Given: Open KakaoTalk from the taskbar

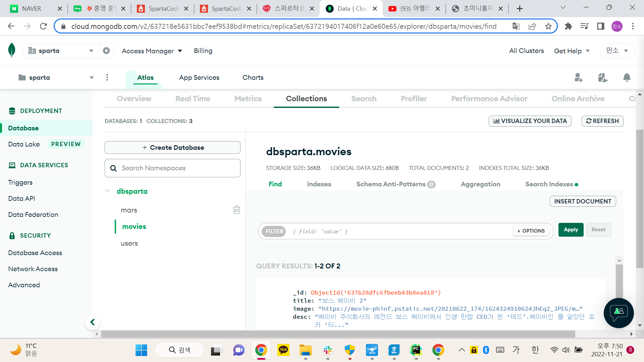Looking at the screenshot, I should point(283,350).
